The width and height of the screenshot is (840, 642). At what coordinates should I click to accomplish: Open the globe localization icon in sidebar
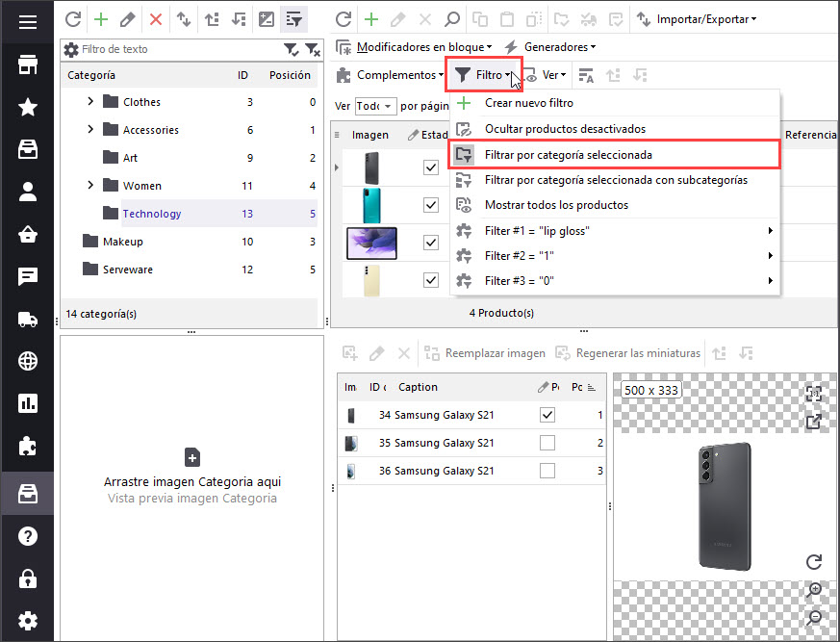[27, 361]
